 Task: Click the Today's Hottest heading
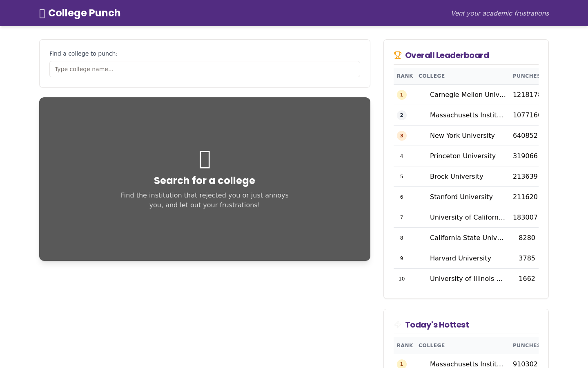[437, 325]
